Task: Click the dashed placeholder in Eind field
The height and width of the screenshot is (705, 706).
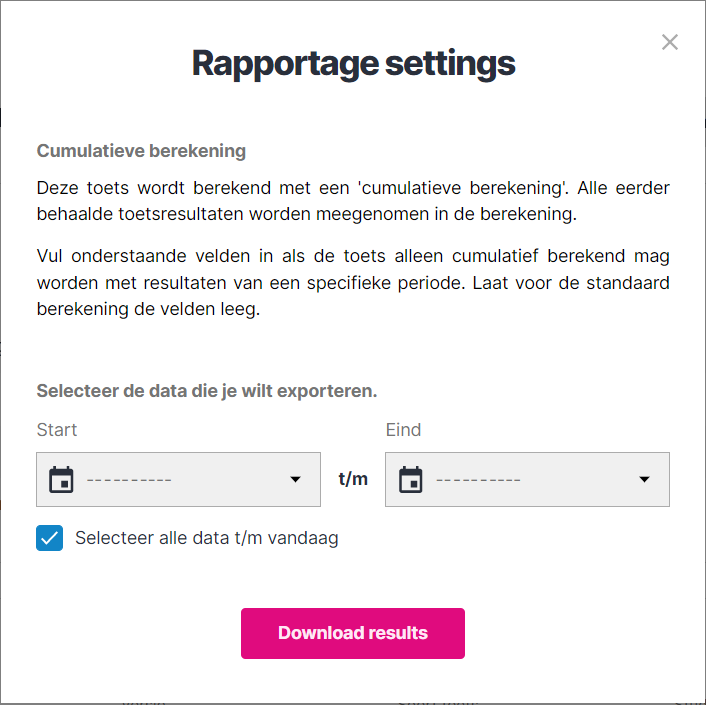Action: 478,480
